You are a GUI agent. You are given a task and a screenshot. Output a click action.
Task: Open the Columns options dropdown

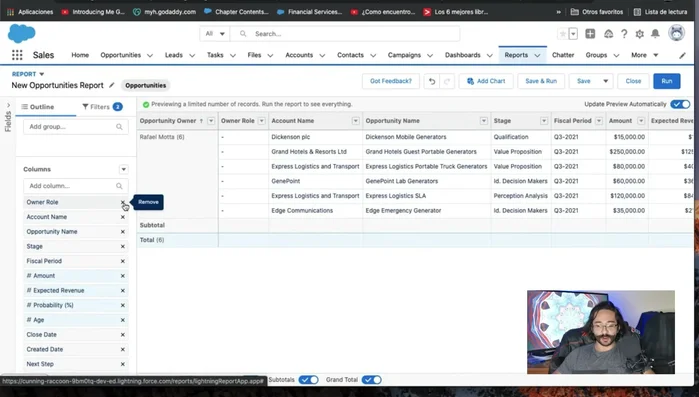coord(123,169)
